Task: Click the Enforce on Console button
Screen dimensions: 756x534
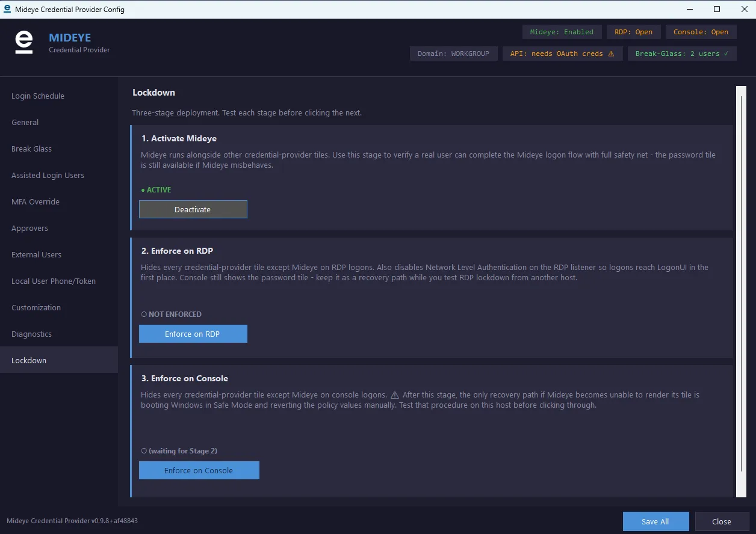Action: coord(199,470)
